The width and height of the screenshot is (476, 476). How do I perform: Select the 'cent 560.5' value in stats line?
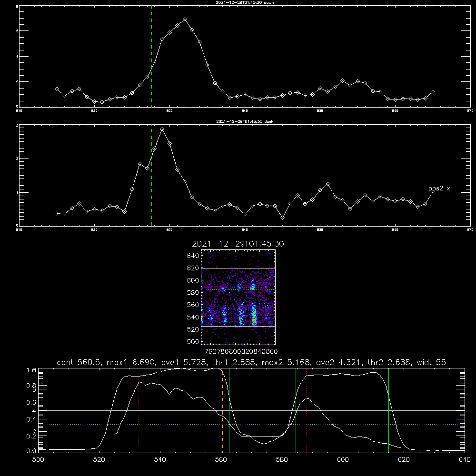(x=79, y=362)
